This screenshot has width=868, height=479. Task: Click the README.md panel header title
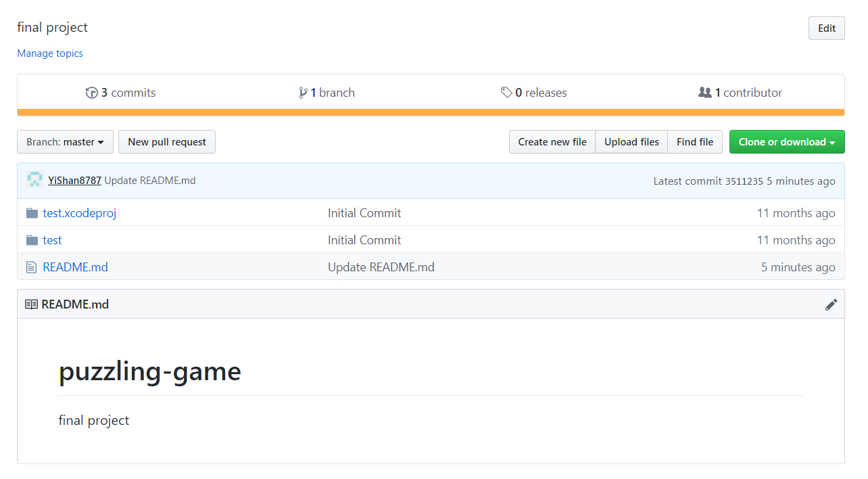pyautogui.click(x=75, y=304)
